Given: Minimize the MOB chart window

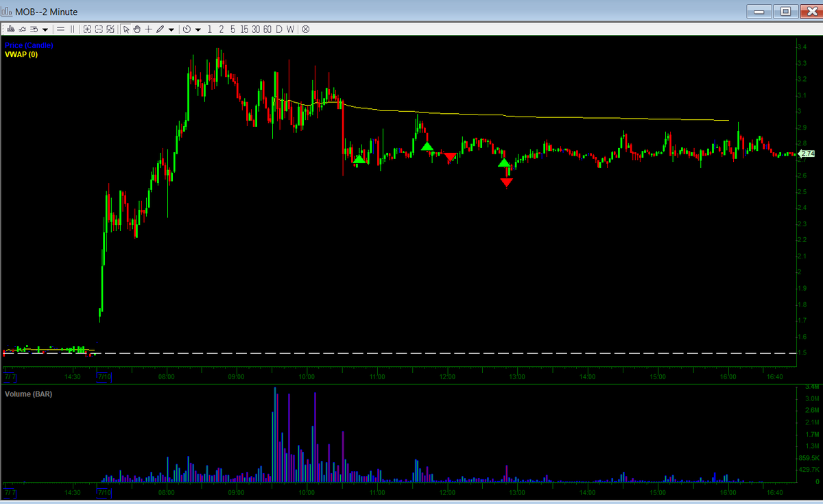Looking at the screenshot, I should tap(759, 11).
